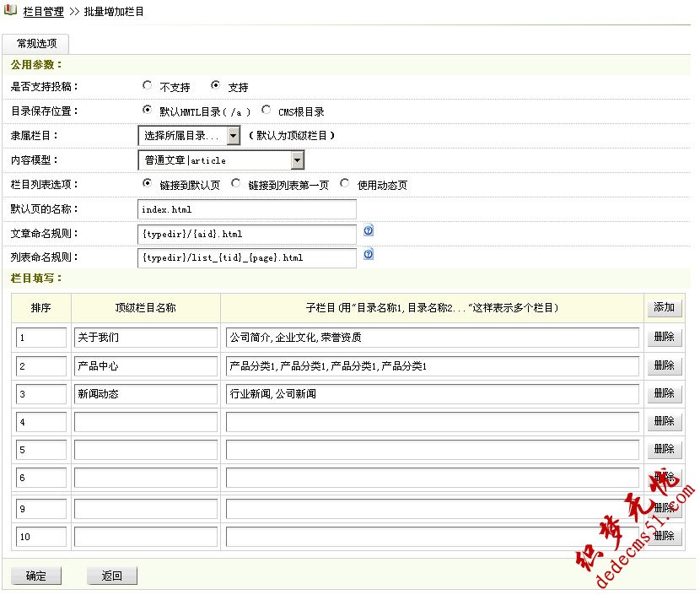Click help icon beside list naming rule
700x595 pixels.
point(369,254)
